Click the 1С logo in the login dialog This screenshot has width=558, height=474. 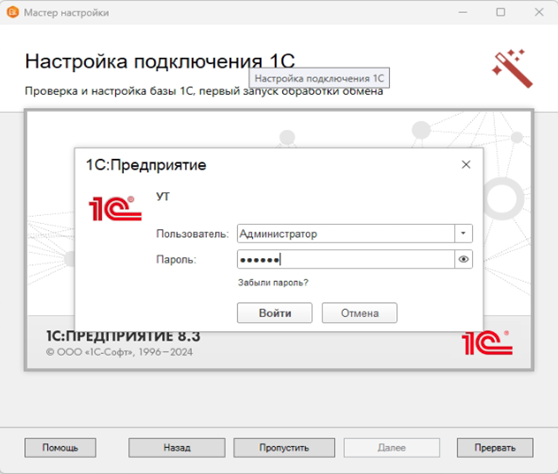[115, 209]
